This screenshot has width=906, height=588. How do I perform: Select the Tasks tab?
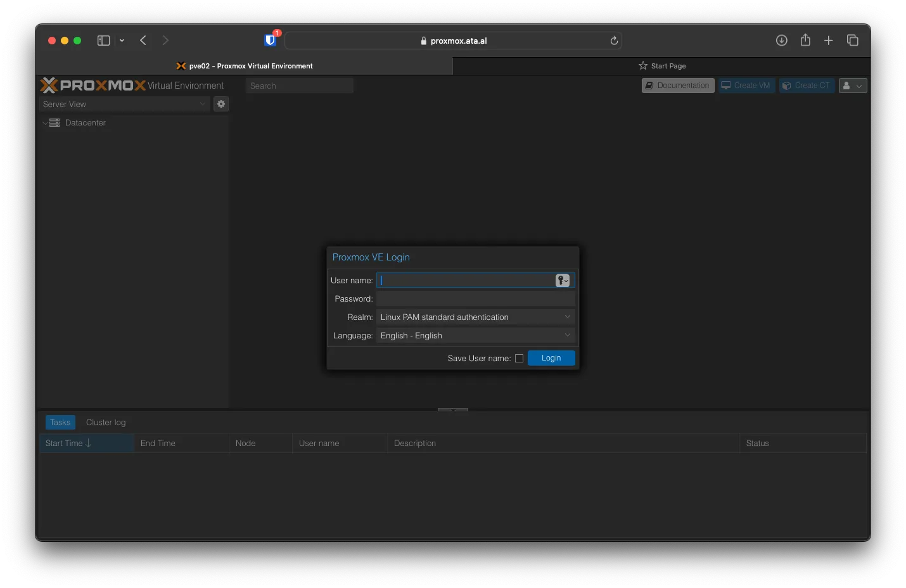click(60, 422)
